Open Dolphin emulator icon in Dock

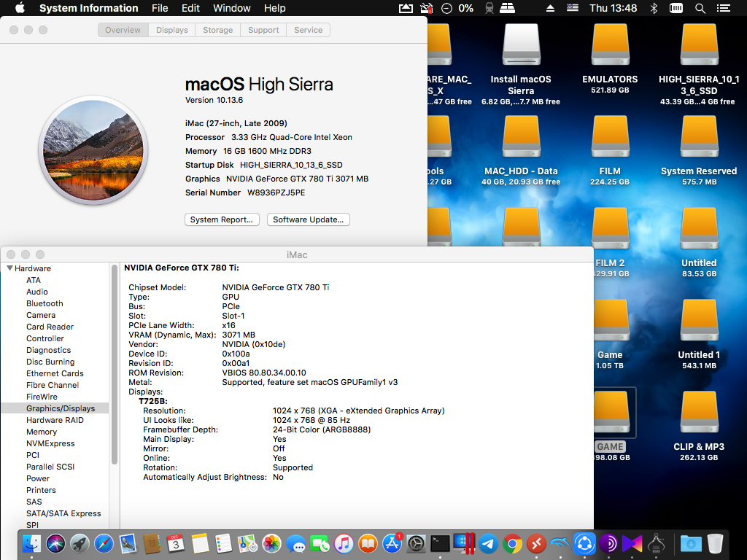pos(560,543)
